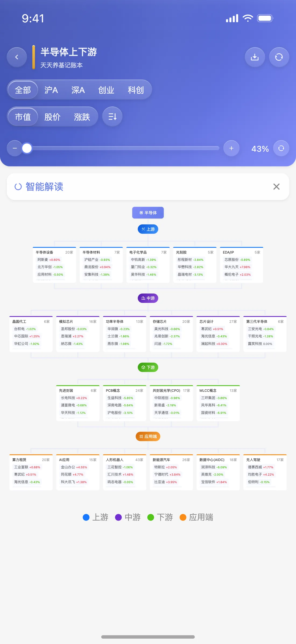Image resolution: width=296 pixels, height=644 pixels.
Task: Open the 先进封装 card header
Action: 78,390
